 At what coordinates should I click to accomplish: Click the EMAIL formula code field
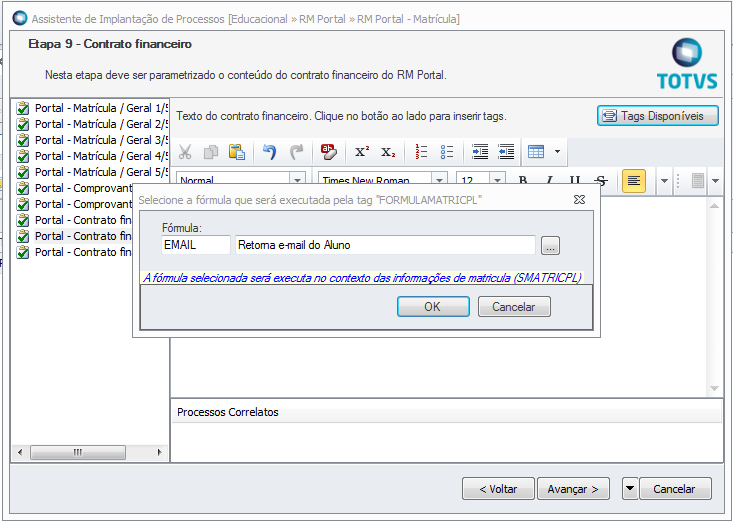pos(195,245)
